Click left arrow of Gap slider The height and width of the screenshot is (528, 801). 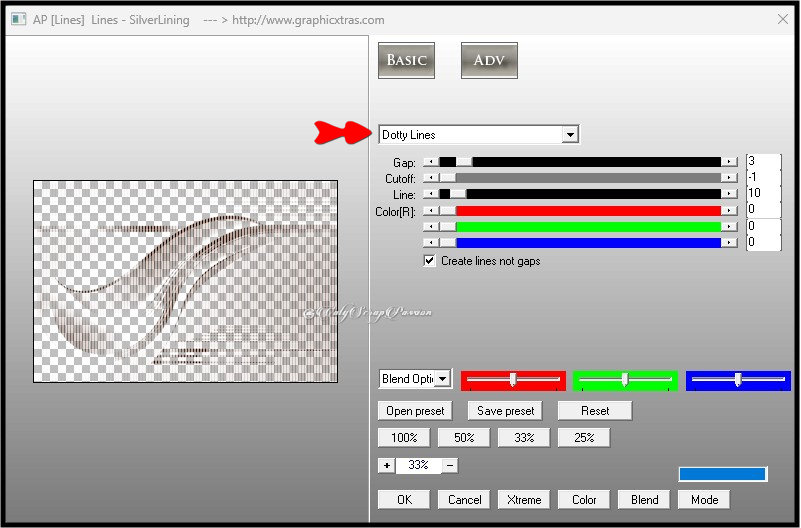pyautogui.click(x=430, y=162)
